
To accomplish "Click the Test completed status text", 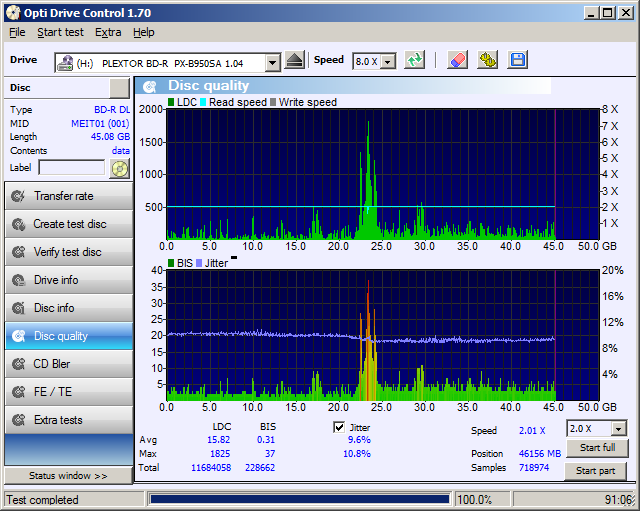I will click(x=42, y=500).
